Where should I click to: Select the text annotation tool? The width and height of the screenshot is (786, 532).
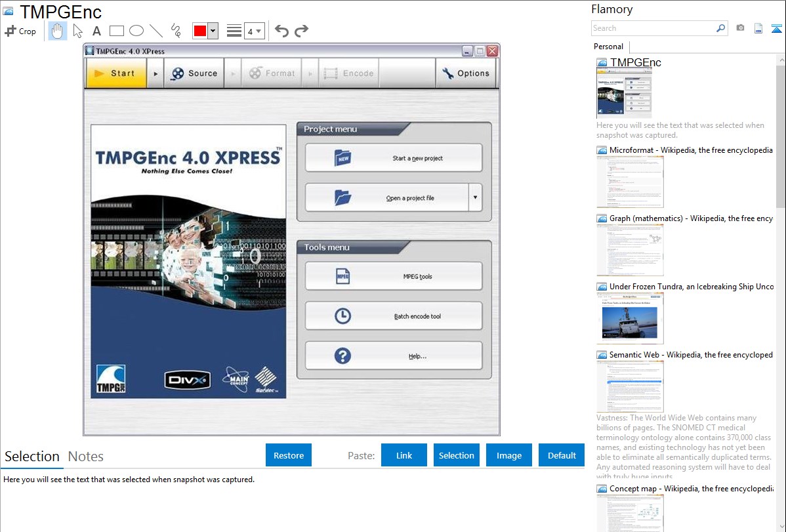[96, 31]
